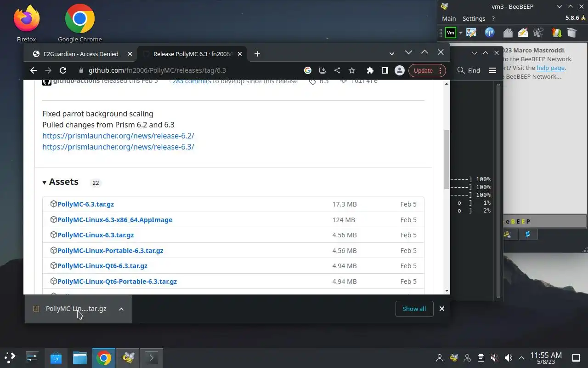Screen dimensions: 588x368
Task: Click the Google account icon in address bar
Action: click(x=308, y=70)
